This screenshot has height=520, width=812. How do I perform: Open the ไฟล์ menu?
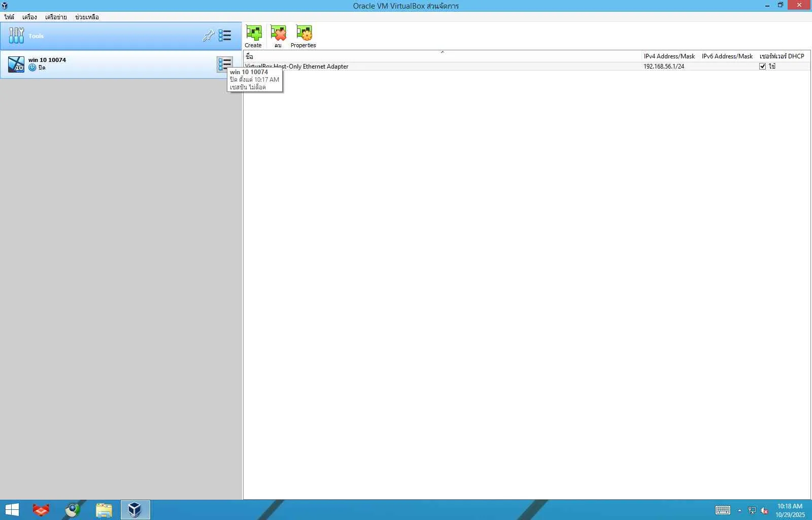coord(9,17)
